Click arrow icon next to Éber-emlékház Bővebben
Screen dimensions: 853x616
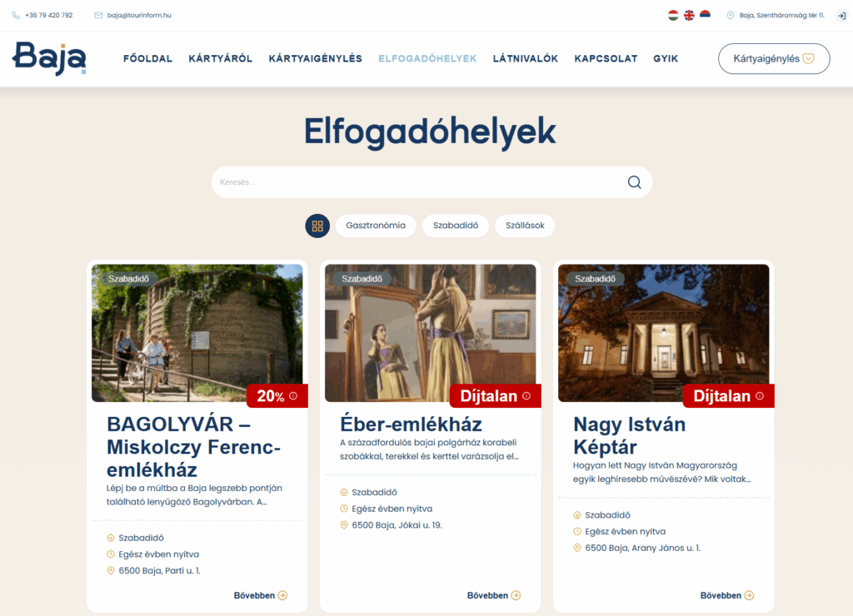pyautogui.click(x=516, y=595)
